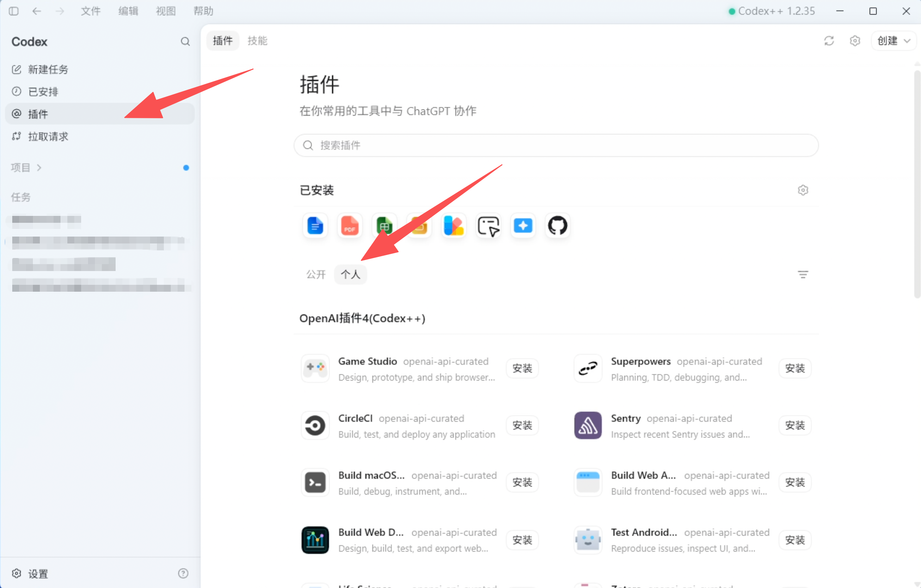The width and height of the screenshot is (921, 588).
Task: Open the cursor pointer plugin icon
Action: (488, 225)
